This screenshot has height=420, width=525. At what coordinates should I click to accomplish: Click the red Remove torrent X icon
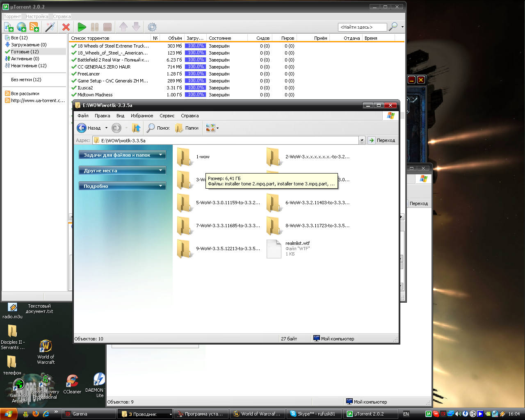coord(66,27)
